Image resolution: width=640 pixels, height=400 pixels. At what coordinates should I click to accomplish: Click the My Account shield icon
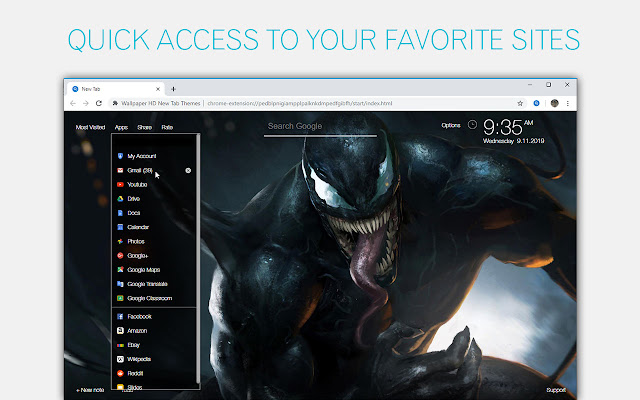click(x=120, y=156)
